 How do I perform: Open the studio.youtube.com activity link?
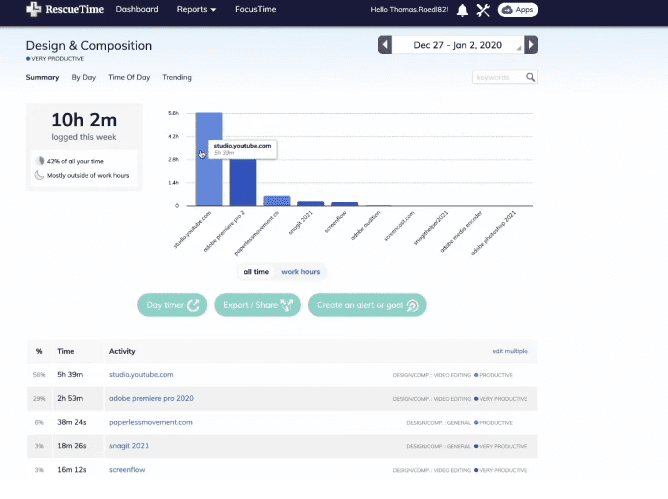click(141, 374)
